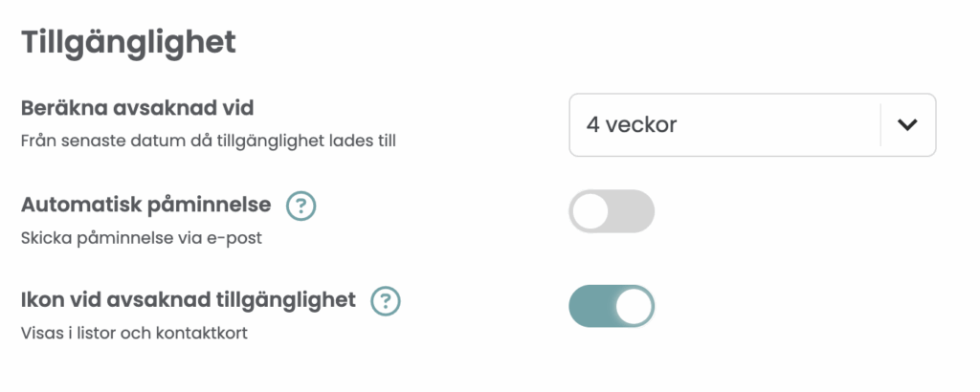Click question mark beside Ikon vid avsaknad tillgänglighet
The width and height of the screenshot is (980, 392).
point(385,301)
